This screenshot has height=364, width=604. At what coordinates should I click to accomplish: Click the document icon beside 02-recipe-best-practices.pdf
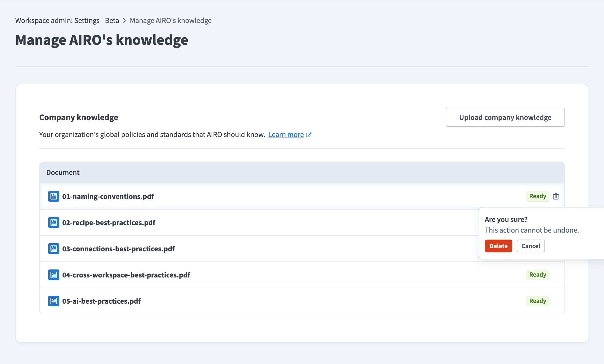pyautogui.click(x=54, y=222)
